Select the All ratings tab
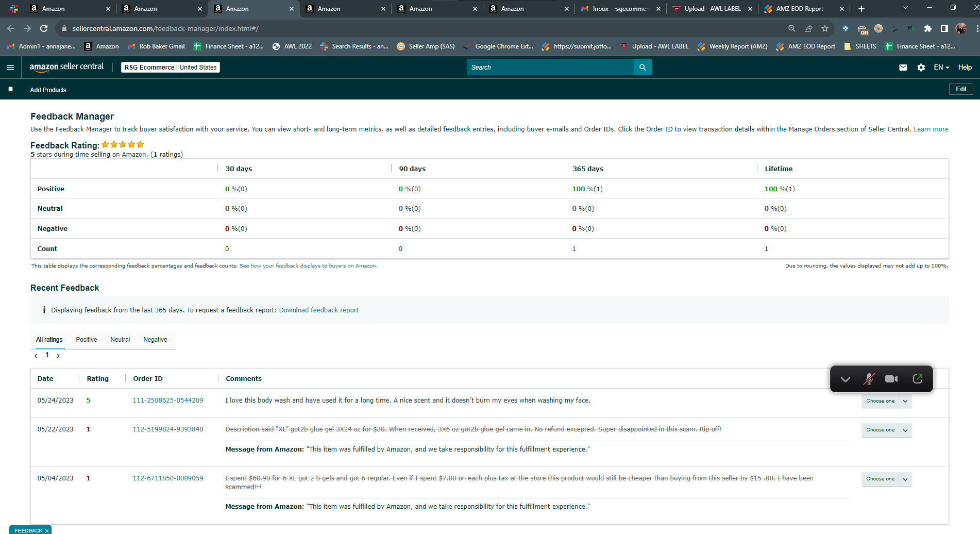The height and width of the screenshot is (534, 980). click(x=49, y=340)
